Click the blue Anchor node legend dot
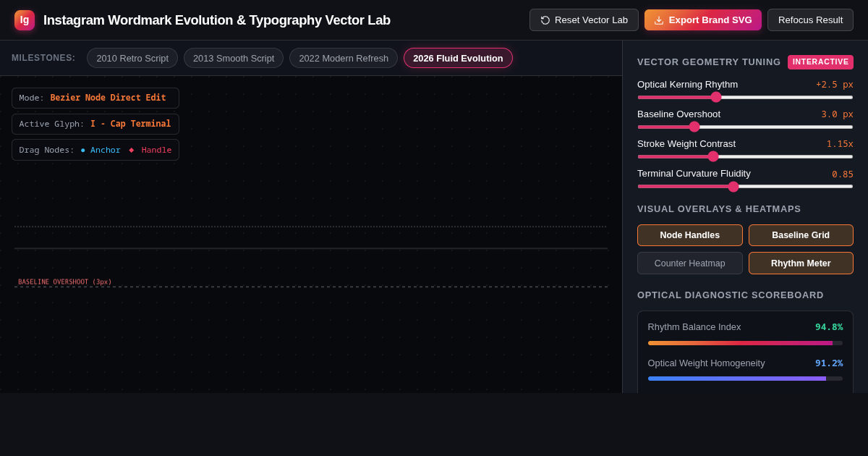This screenshot has width=868, height=456. coord(83,151)
